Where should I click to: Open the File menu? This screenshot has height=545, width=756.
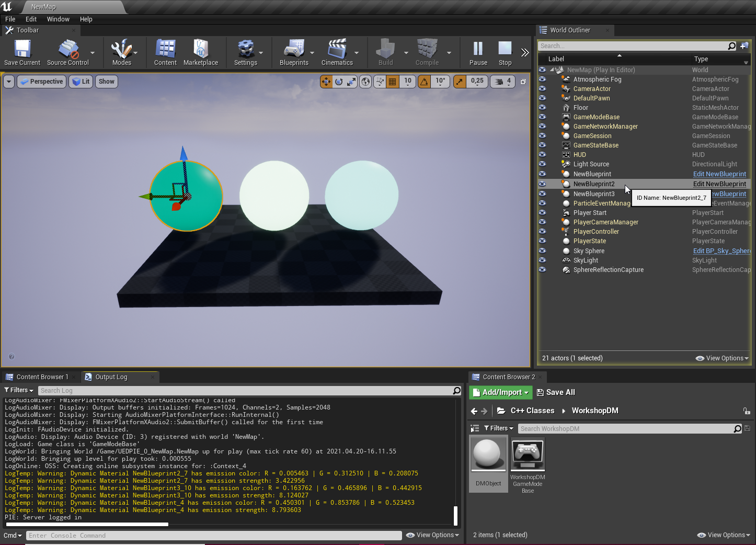10,19
